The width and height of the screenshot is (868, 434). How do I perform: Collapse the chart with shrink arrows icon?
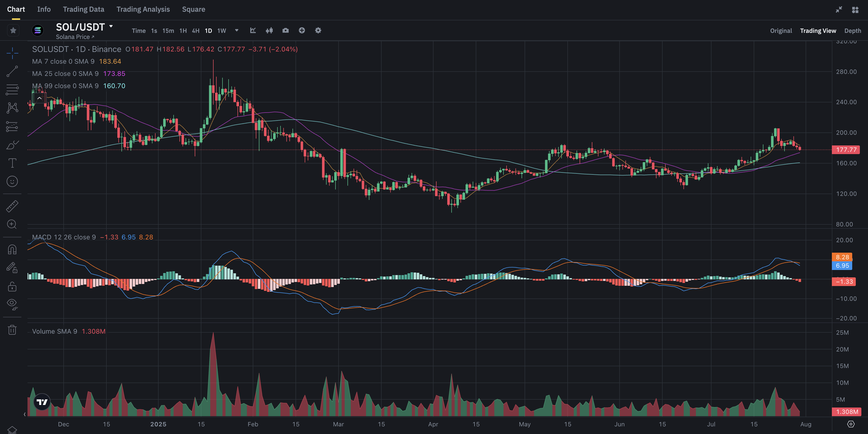coord(839,10)
